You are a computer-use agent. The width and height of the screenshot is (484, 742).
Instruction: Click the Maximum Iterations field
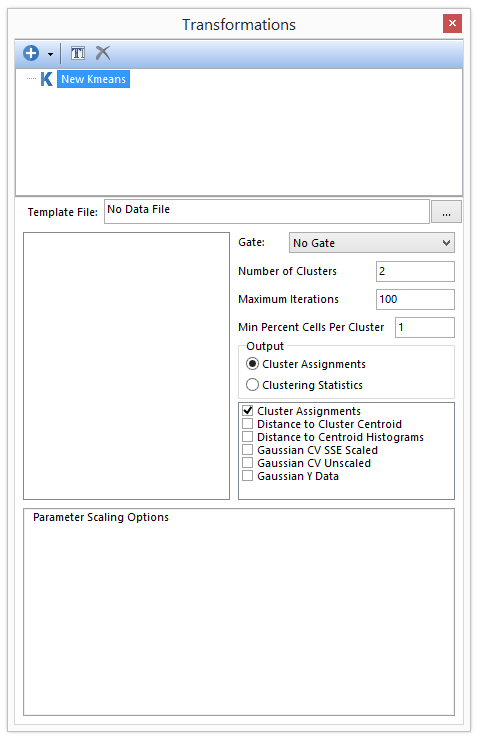pos(415,300)
